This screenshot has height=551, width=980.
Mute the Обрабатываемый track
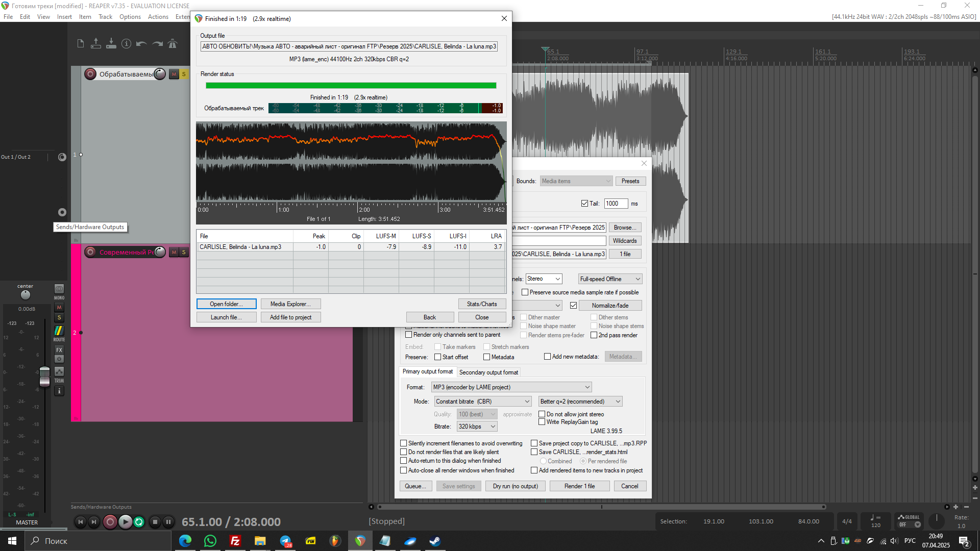[x=174, y=74]
